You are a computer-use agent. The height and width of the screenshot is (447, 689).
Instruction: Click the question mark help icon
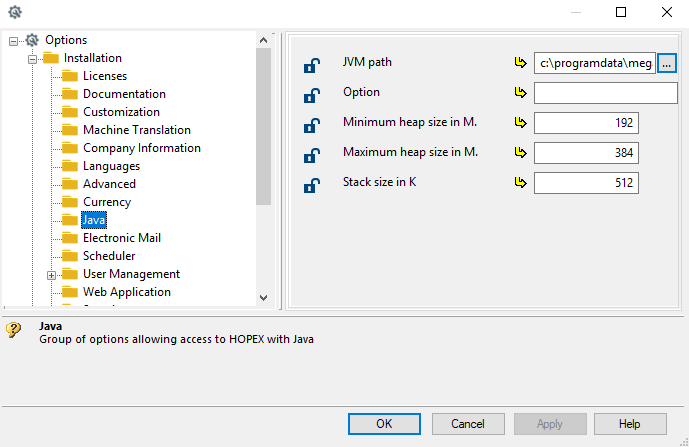(14, 329)
